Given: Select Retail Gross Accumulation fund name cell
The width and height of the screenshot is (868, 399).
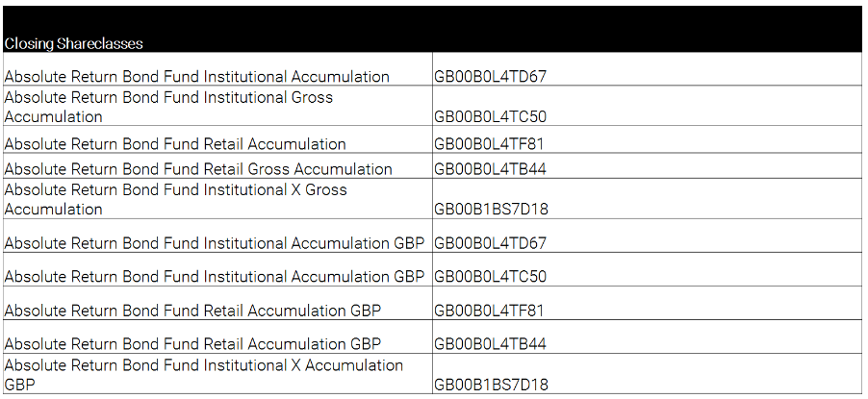Looking at the screenshot, I should tap(217, 165).
